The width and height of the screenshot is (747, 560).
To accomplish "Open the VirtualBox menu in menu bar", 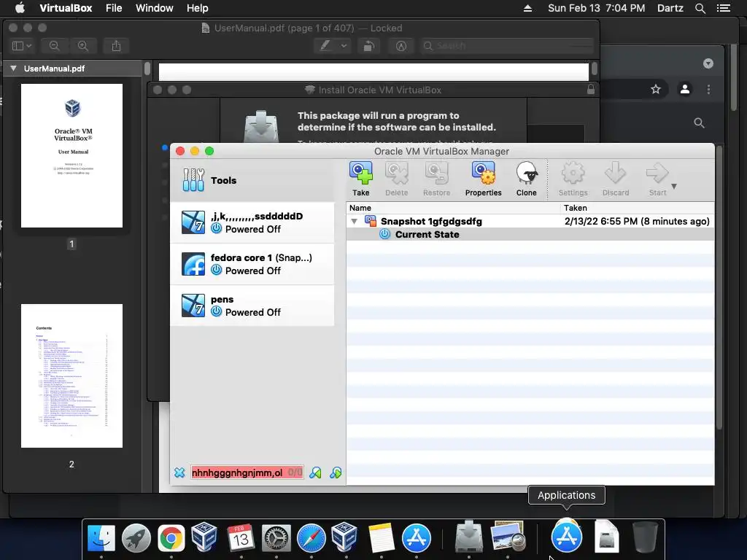I will click(66, 8).
